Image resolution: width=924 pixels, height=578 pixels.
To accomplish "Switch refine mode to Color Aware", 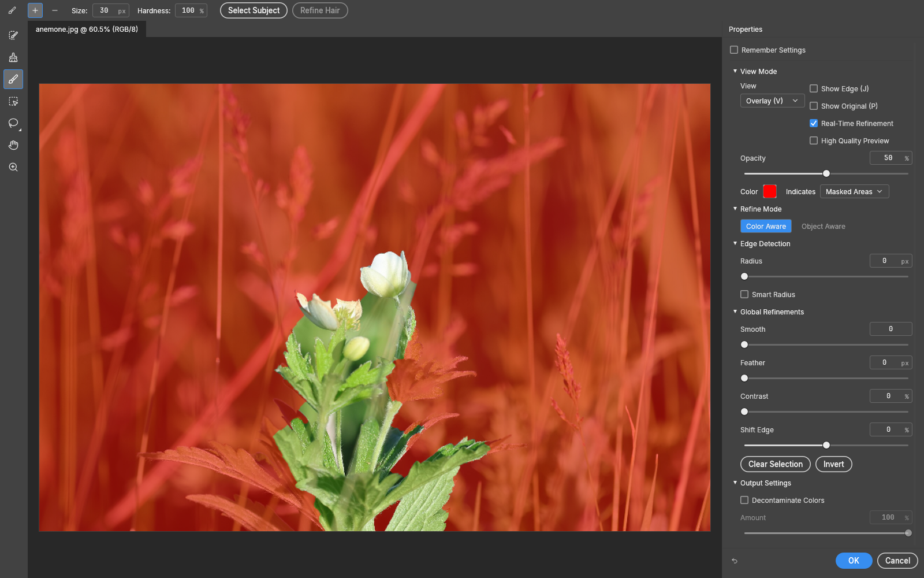I will click(766, 226).
